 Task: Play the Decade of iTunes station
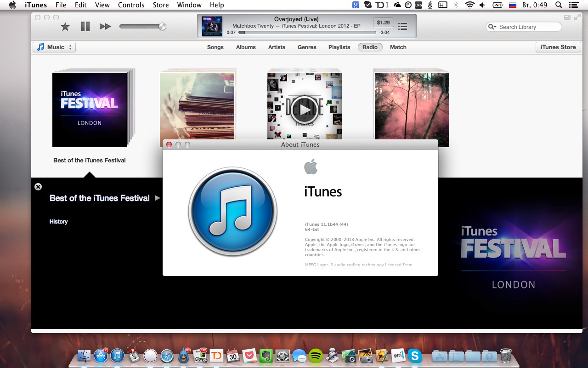pyautogui.click(x=304, y=109)
